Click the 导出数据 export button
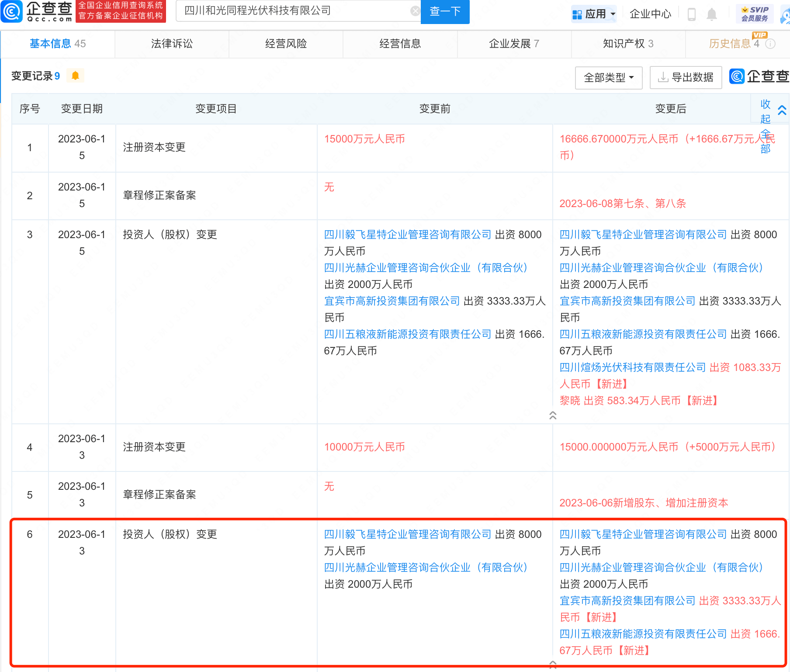790x672 pixels. pos(686,78)
